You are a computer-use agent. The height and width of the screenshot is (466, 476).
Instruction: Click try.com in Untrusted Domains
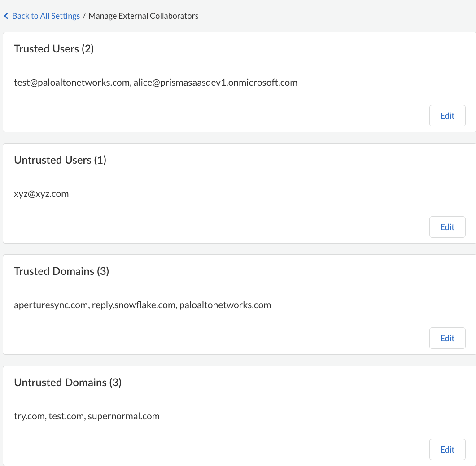(x=29, y=416)
